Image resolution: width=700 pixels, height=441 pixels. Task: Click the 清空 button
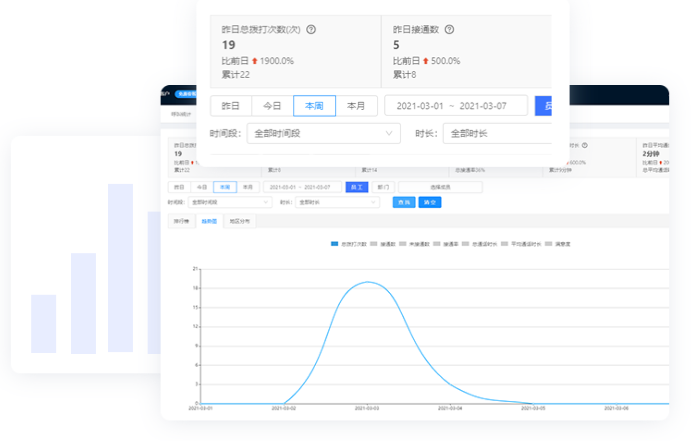(x=429, y=202)
